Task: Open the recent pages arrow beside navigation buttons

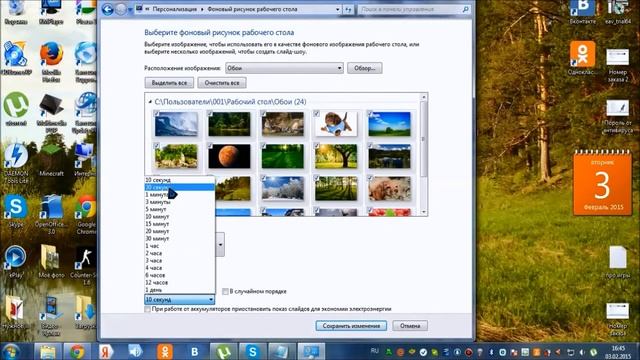Action: click(x=131, y=9)
